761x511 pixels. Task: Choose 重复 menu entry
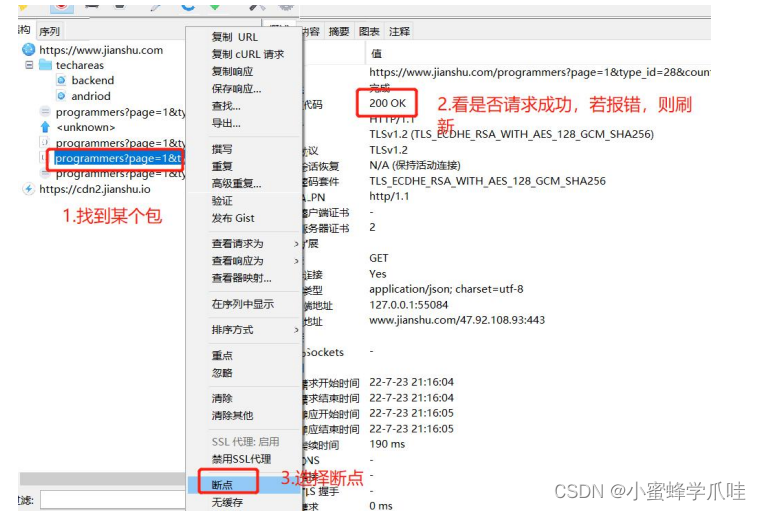tap(222, 166)
